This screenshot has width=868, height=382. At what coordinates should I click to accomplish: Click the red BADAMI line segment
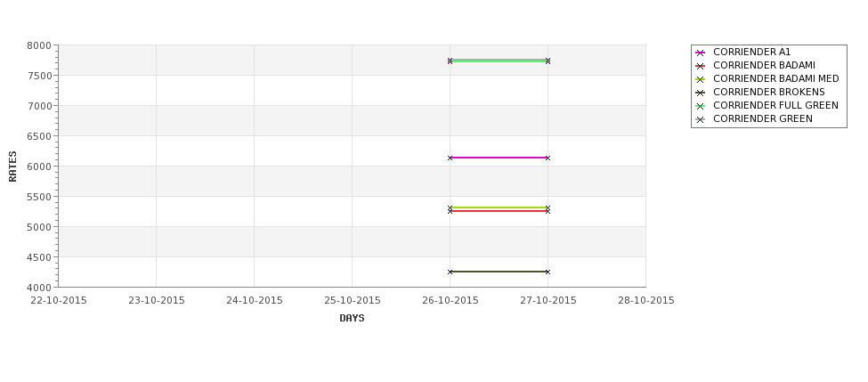(x=499, y=211)
